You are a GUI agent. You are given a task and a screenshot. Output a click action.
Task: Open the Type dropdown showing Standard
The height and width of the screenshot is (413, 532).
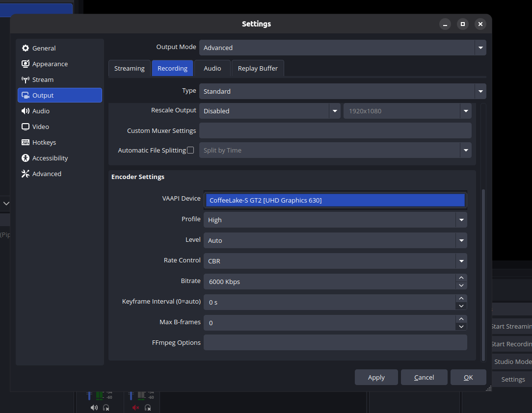tap(343, 91)
